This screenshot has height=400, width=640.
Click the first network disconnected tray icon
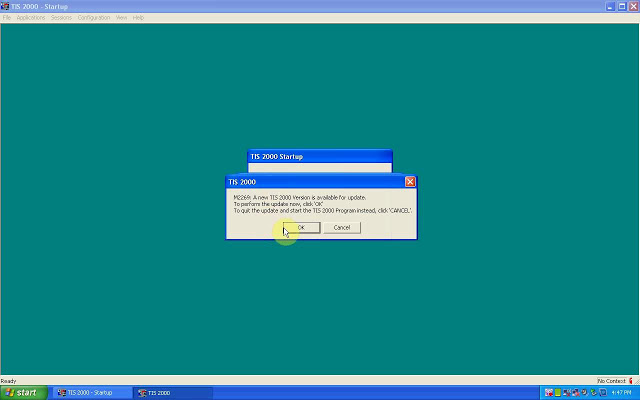point(567,393)
